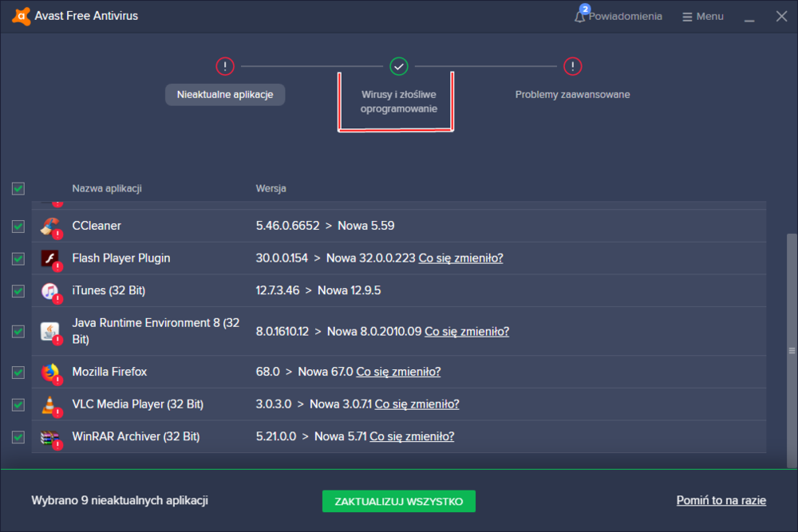Screen dimensions: 798x532
Task: Uncheck the CCleaner checkbox
Action: coord(18,227)
